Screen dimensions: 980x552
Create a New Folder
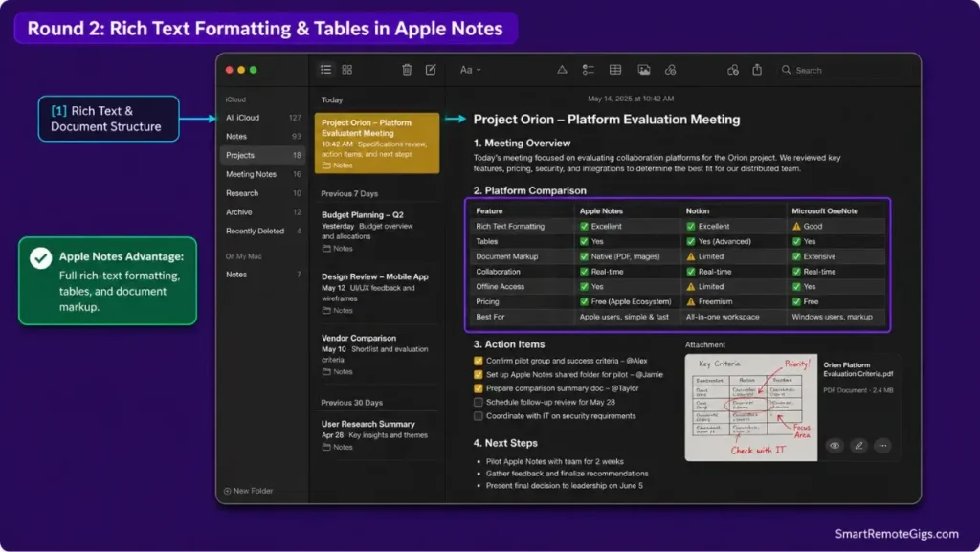tap(248, 491)
